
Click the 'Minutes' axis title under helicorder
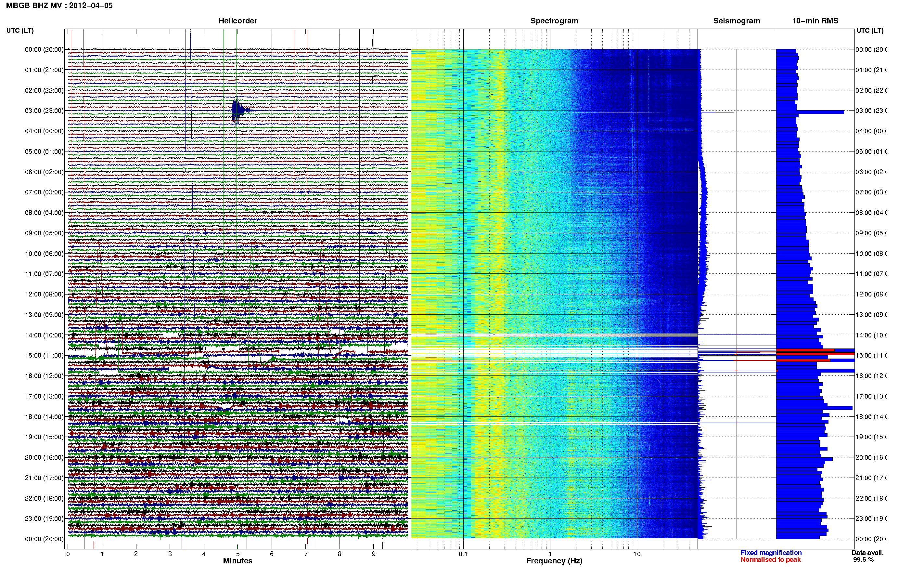[237, 561]
